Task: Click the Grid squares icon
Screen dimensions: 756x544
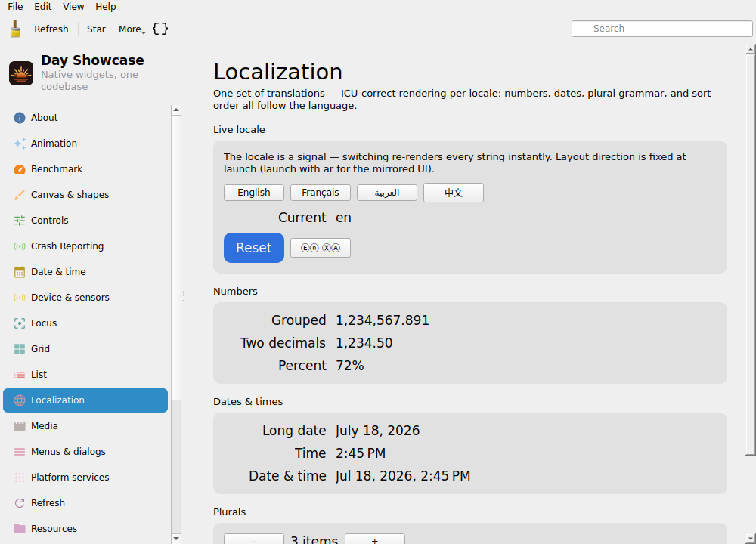Action: click(x=20, y=349)
